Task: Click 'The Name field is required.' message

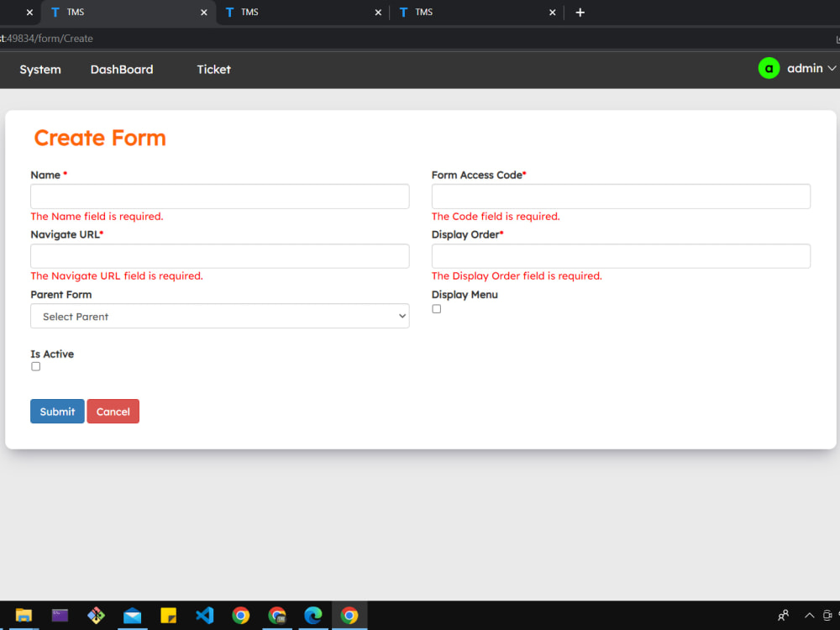Action: pyautogui.click(x=97, y=217)
